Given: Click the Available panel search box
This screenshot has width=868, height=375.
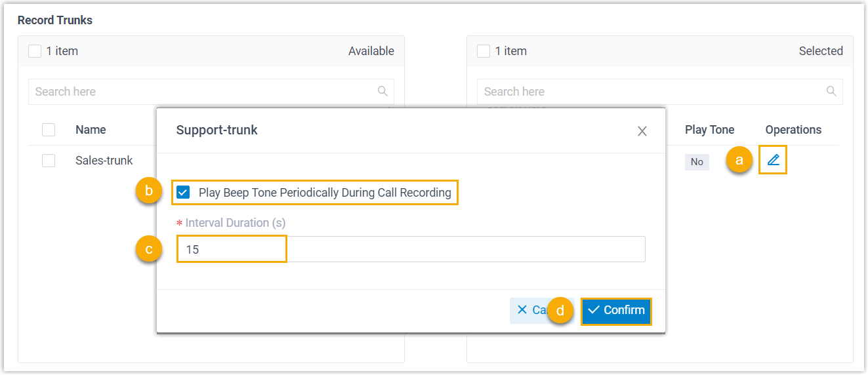Looking at the screenshot, I should [203, 92].
